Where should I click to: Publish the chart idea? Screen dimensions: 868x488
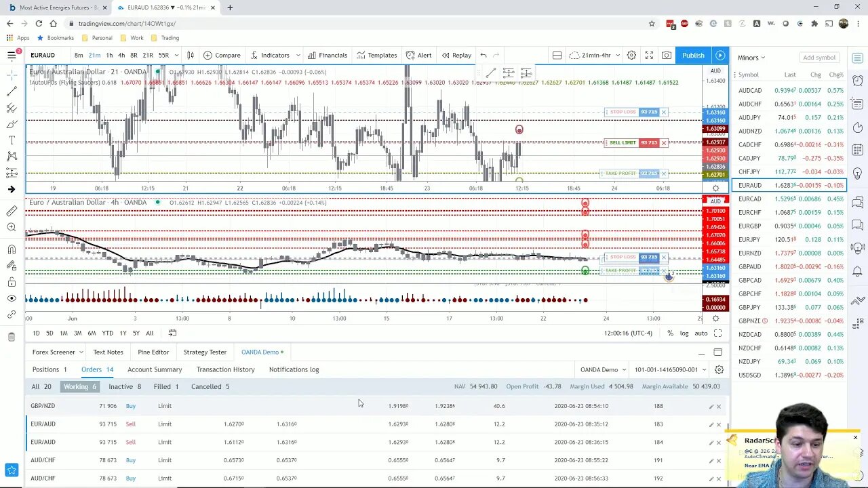(x=693, y=55)
